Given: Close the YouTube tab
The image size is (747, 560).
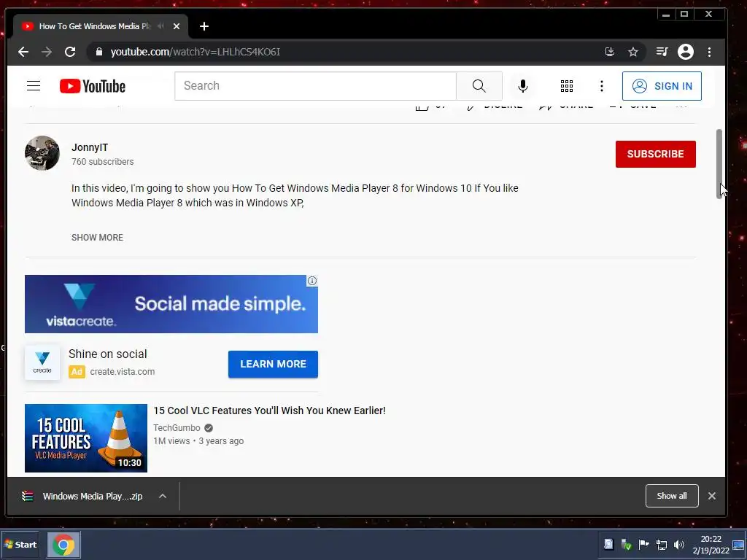Looking at the screenshot, I should coord(177,26).
